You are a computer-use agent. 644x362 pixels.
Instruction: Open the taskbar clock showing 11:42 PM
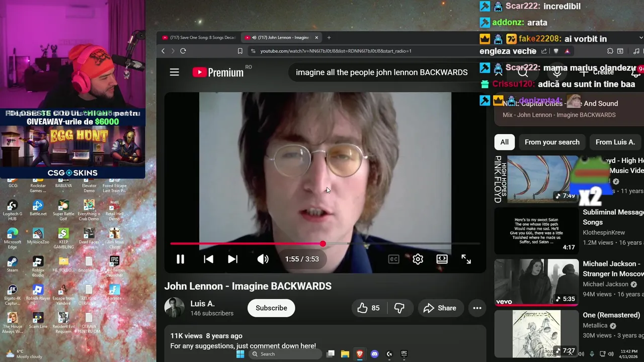click(629, 354)
